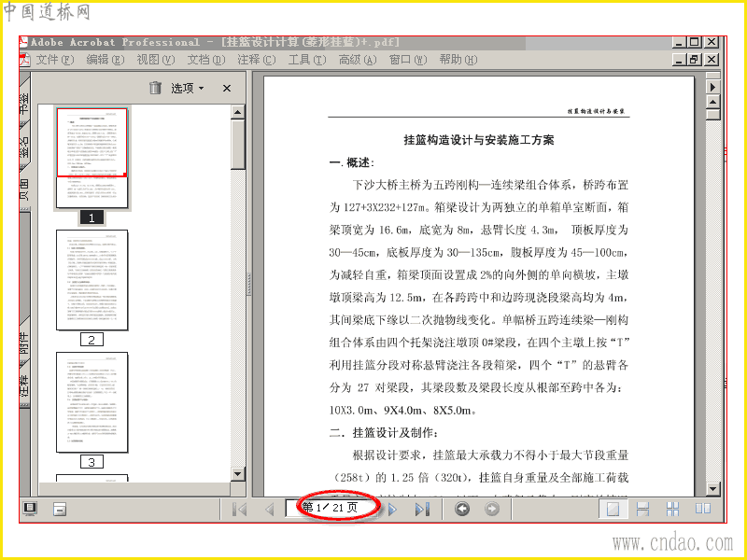Select page 2 thumbnail

[92, 280]
